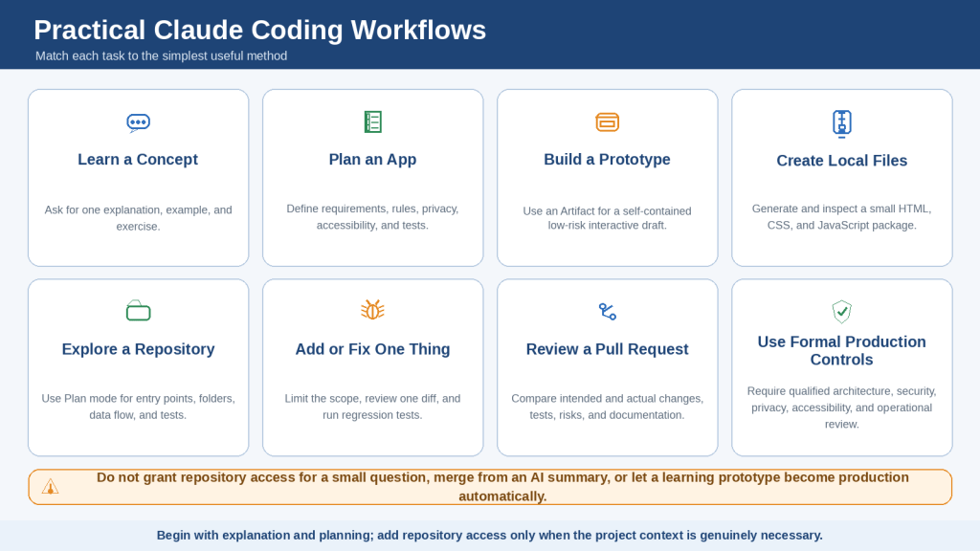Click the notebook icon above Plan an App
The width and height of the screenshot is (980, 551).
tap(372, 121)
